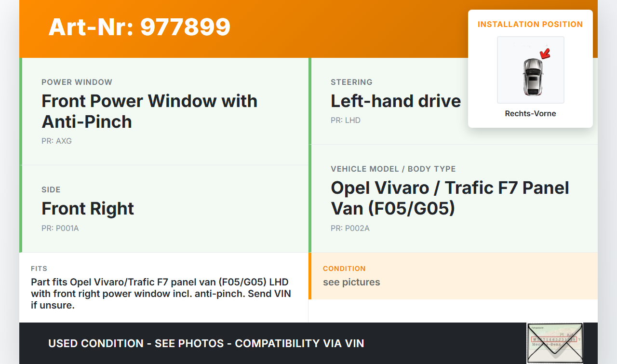Click the POWER WINDOW category label
This screenshot has width=617, height=364.
coord(77,82)
